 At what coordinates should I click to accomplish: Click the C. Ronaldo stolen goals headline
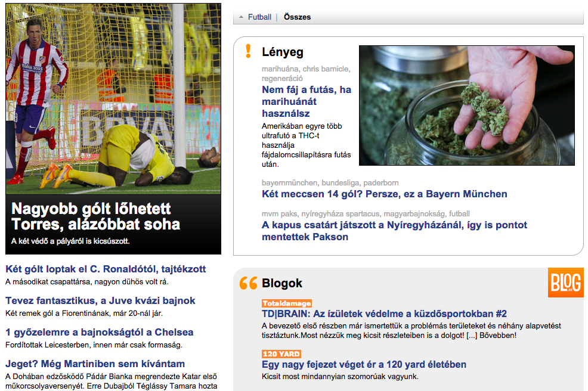point(106,269)
